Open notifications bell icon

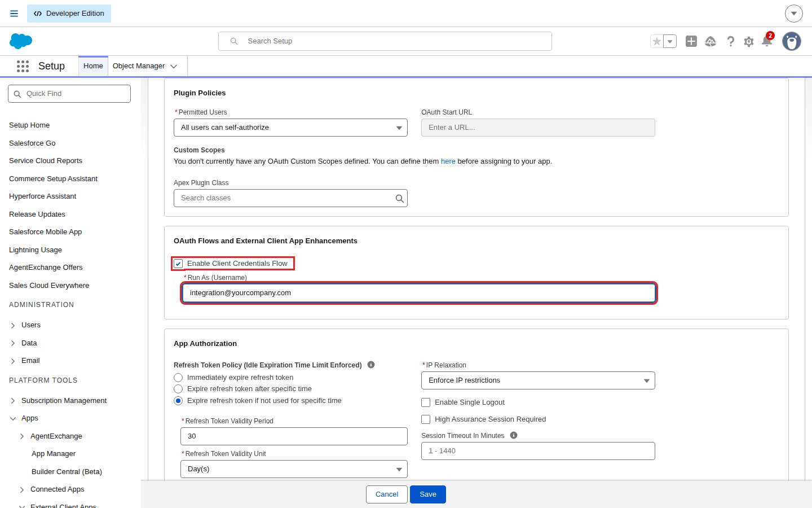767,41
